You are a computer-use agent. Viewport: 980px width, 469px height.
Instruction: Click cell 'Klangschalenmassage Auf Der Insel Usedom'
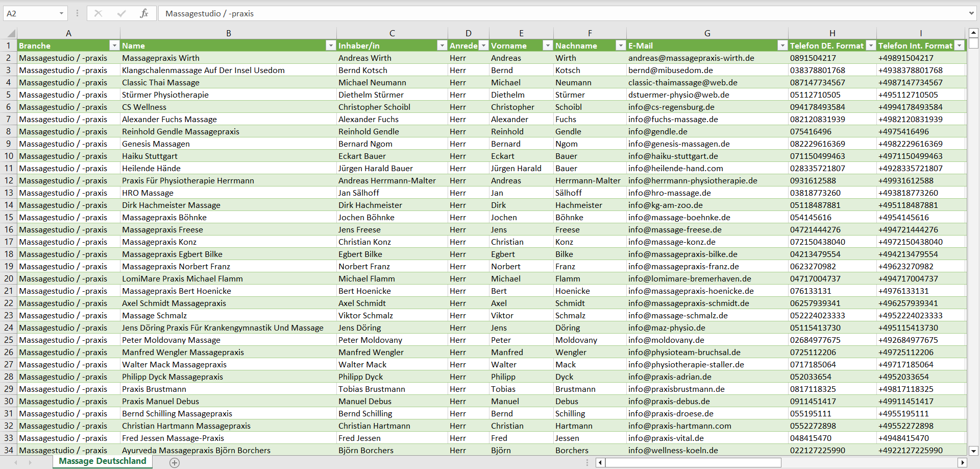point(228,70)
